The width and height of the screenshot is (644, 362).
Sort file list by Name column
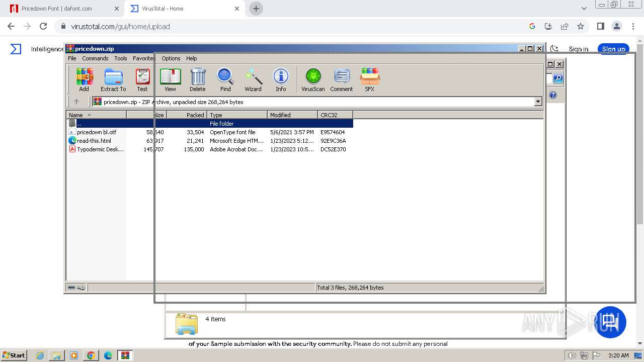(96, 115)
